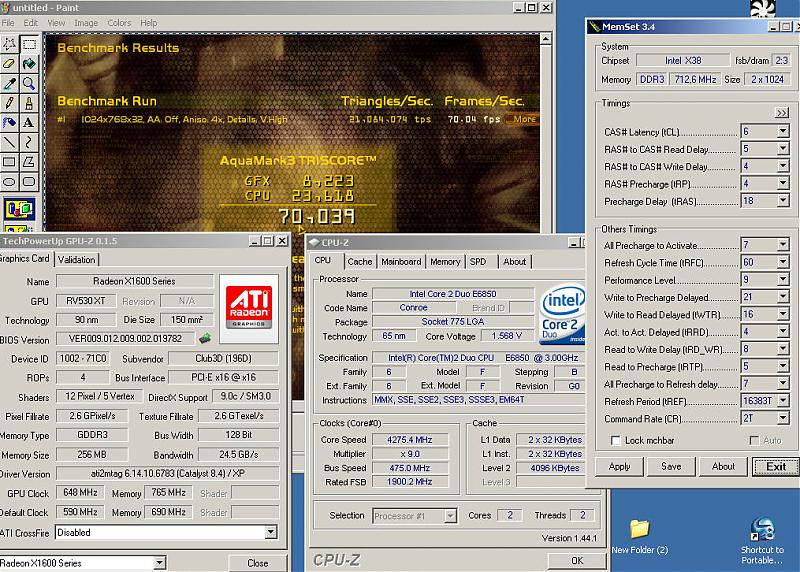
Task: Click the Intel Core 2 Duo logo in CPU-Z
Action: [562, 312]
